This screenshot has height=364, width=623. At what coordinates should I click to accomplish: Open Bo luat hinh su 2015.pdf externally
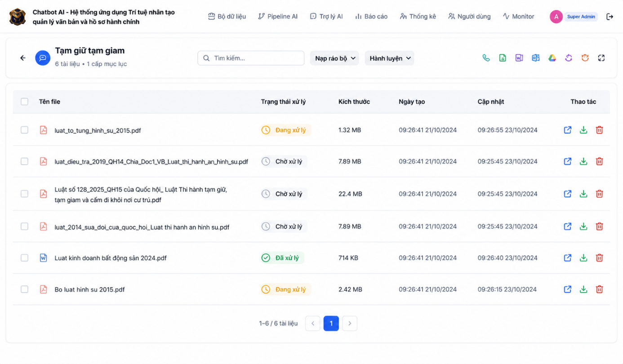[568, 289]
